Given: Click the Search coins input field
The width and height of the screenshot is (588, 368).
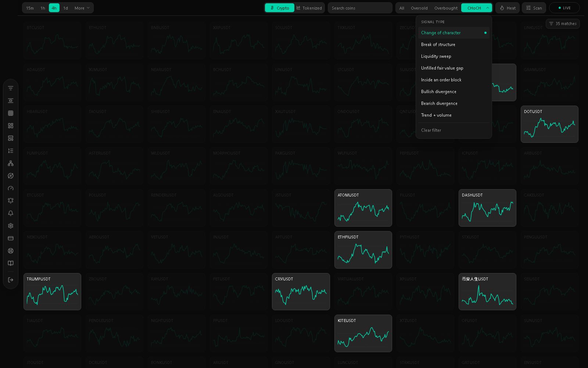Looking at the screenshot, I should (360, 8).
